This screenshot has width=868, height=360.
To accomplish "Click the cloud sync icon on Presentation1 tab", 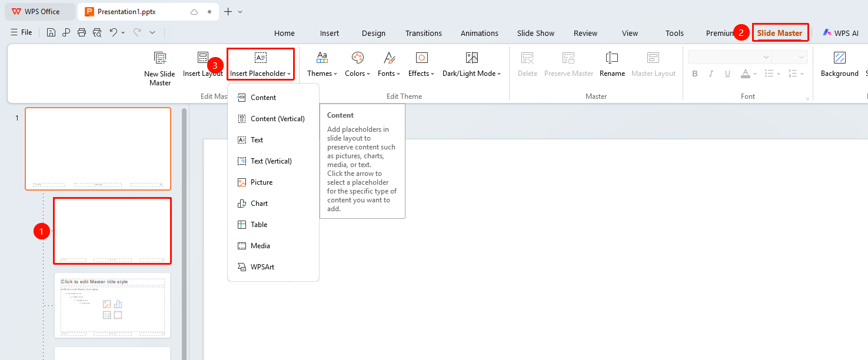I will coord(194,12).
